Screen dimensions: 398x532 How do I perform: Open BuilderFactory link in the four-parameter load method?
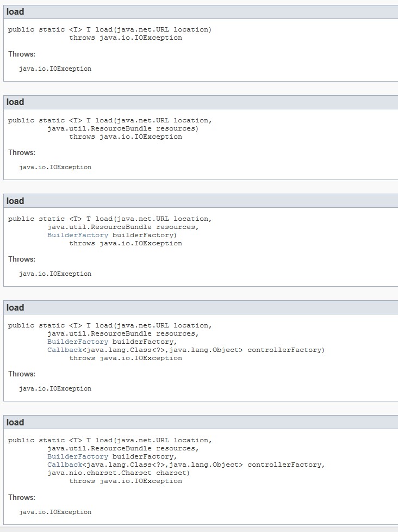[78, 342]
